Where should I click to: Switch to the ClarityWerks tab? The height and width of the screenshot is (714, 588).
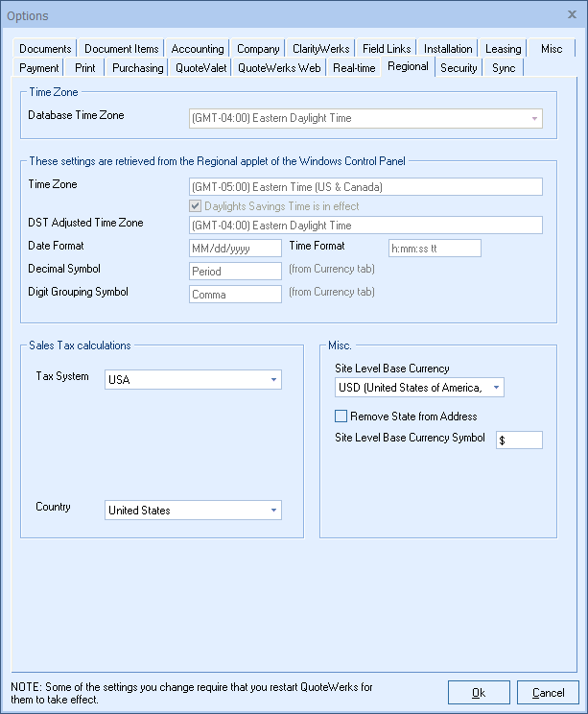tap(320, 49)
